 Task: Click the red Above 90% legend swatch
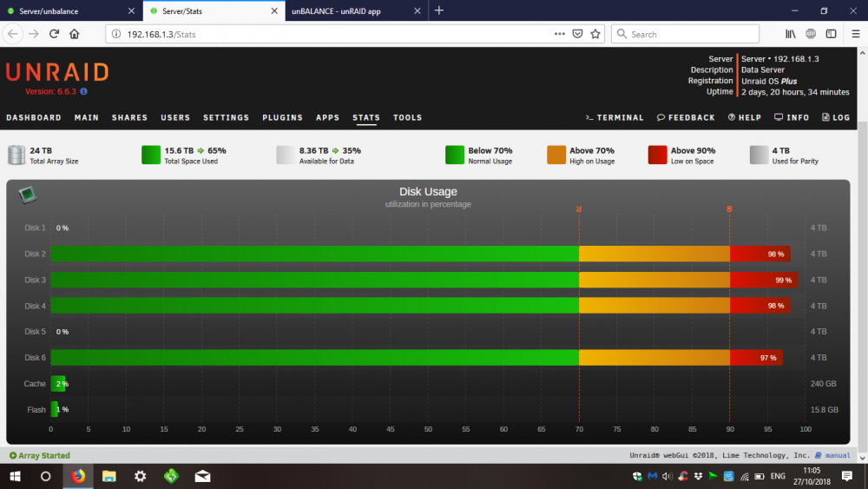pos(657,155)
